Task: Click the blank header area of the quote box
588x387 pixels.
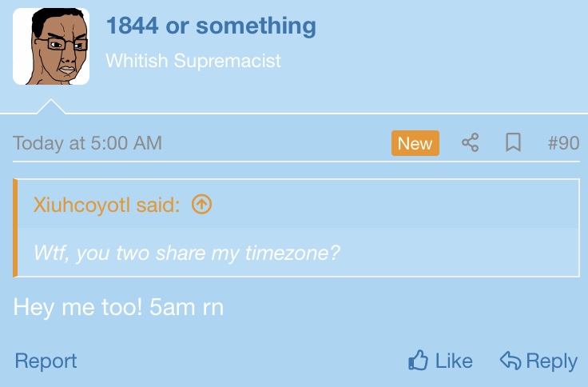Action: click(x=394, y=205)
